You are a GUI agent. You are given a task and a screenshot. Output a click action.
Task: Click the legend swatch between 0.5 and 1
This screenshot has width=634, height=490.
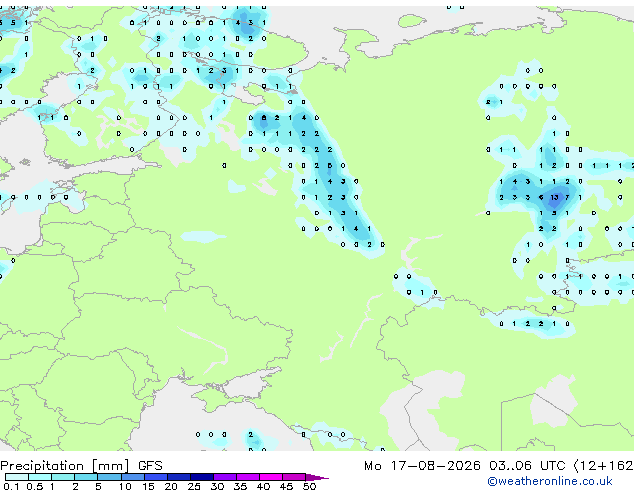click(x=40, y=477)
